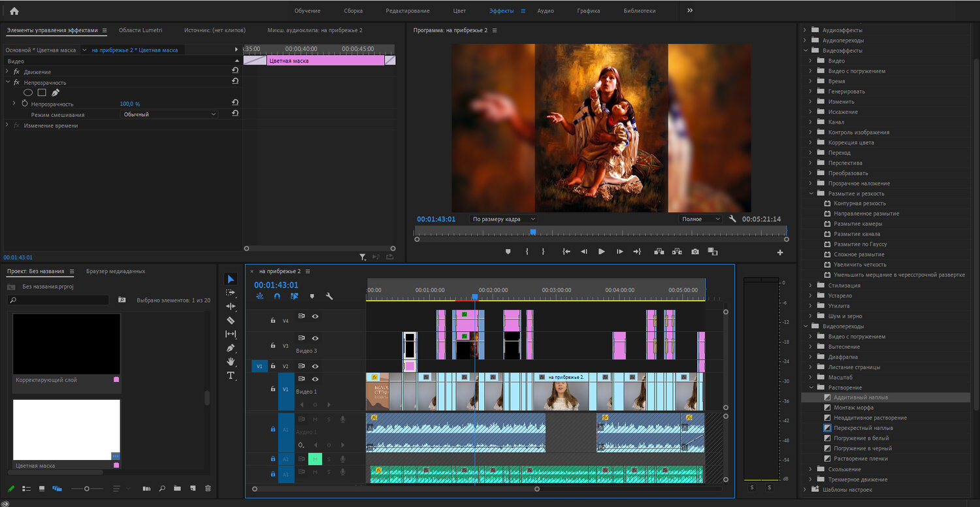Toggle V4 track eye visibility
This screenshot has height=507, width=980.
(x=315, y=316)
